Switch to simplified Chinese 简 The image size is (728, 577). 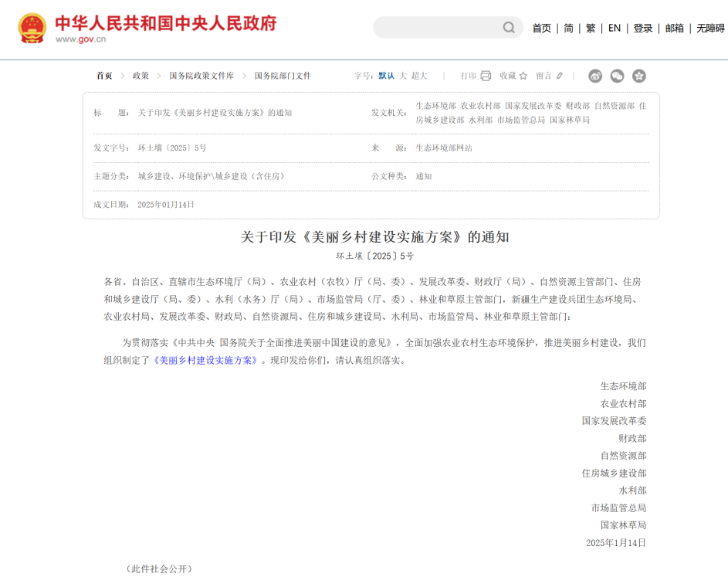(568, 29)
